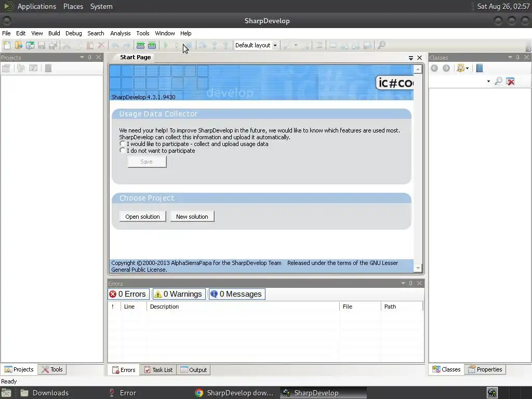Open the Start Page document list dropdown
This screenshot has width=532, height=399.
click(410, 58)
